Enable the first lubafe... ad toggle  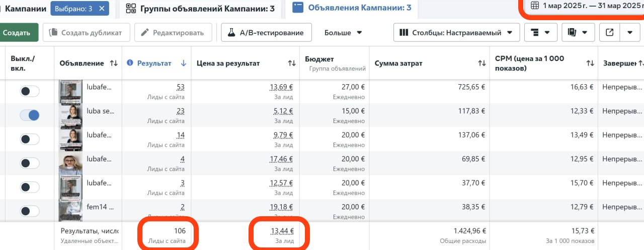pyautogui.click(x=29, y=91)
